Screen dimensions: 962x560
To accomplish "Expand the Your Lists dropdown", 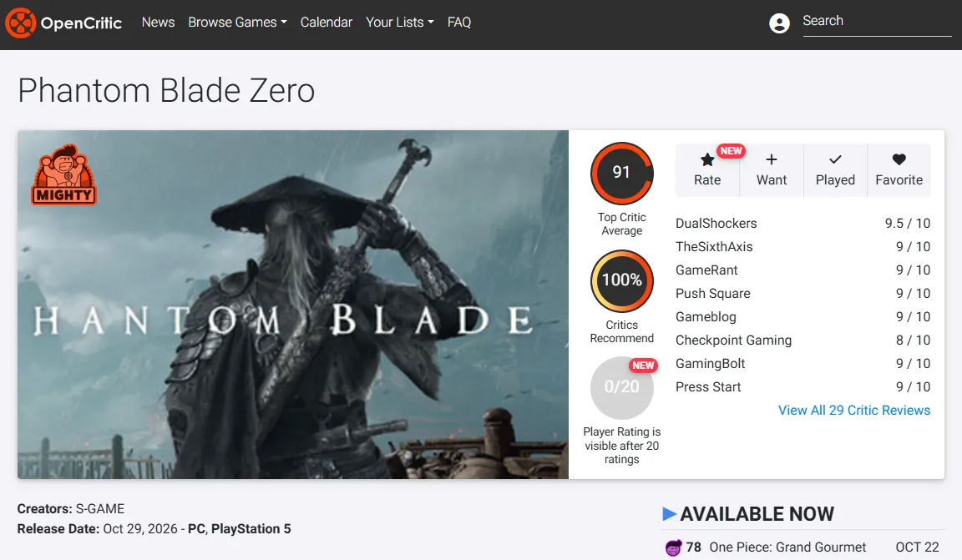I will click(x=399, y=22).
